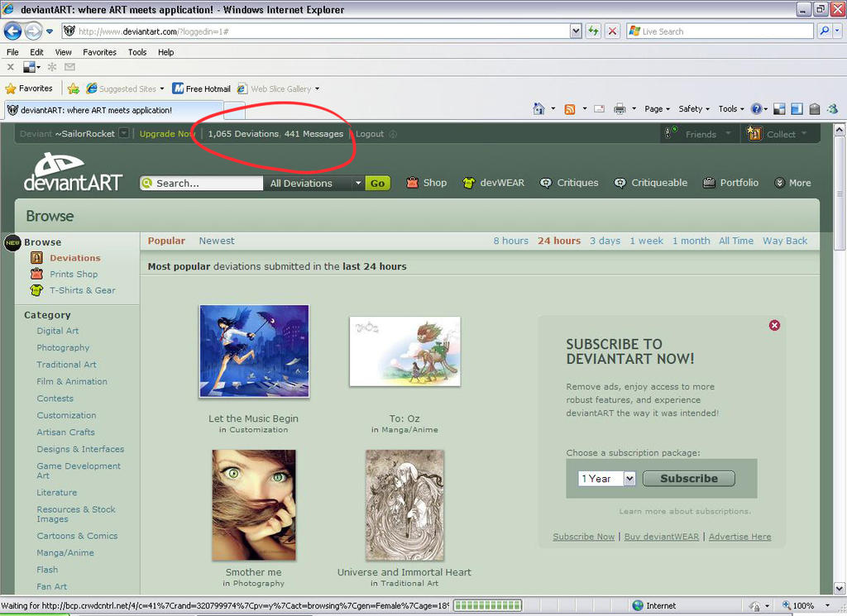The height and width of the screenshot is (616, 847).
Task: Open the SailorRocket user menu arrow
Action: 124,133
